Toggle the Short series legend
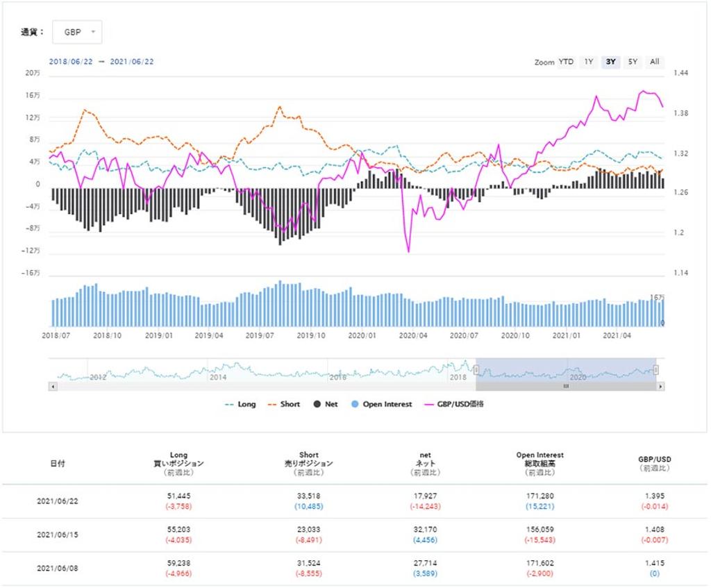This screenshot has height=588, width=711. [284, 404]
